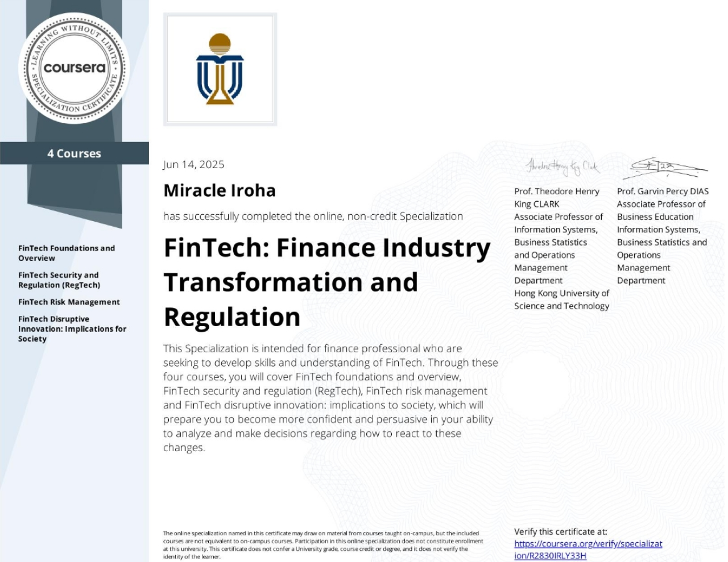Click the HKUST university logo

tap(220, 69)
